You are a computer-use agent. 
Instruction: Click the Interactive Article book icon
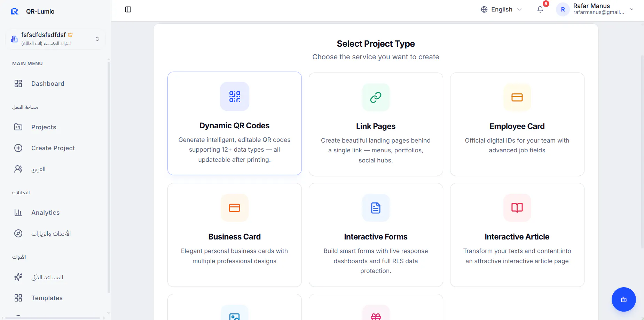pos(517,208)
